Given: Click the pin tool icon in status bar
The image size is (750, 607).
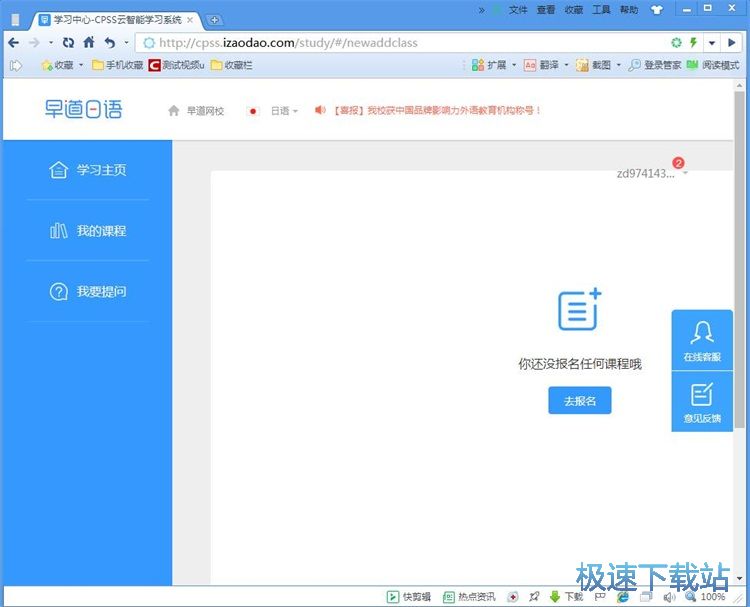Looking at the screenshot, I should tap(534, 596).
